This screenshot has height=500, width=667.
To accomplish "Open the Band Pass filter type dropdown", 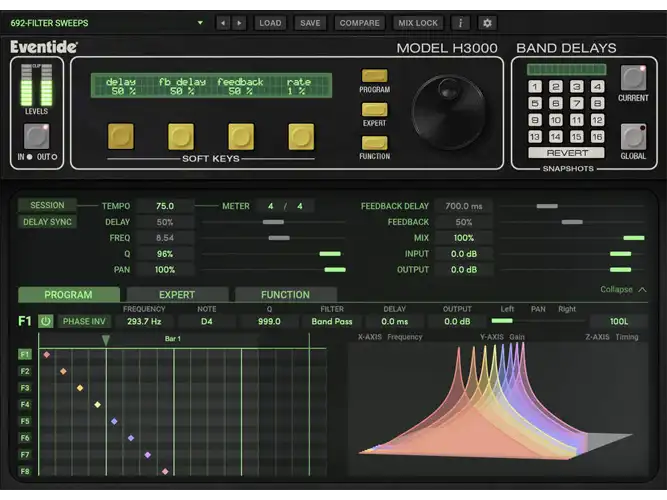I will click(332, 321).
